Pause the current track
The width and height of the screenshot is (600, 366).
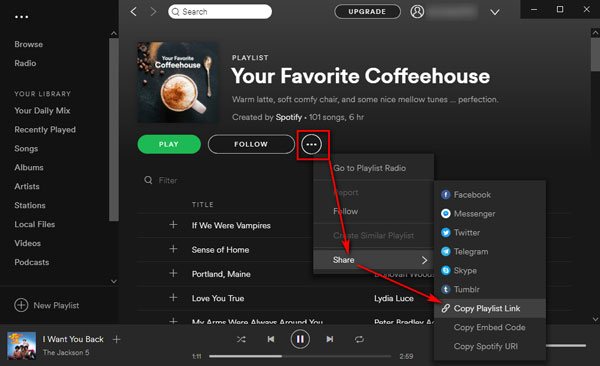[x=300, y=339]
